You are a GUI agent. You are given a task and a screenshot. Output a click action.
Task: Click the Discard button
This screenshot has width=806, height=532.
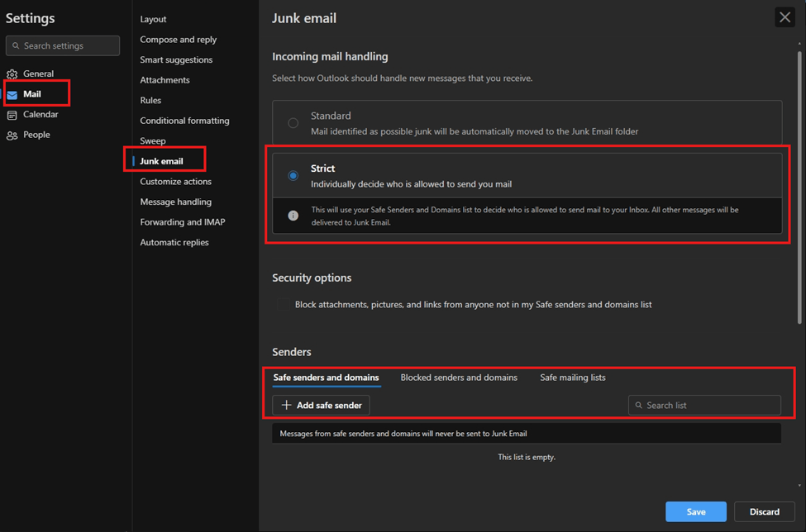[765, 511]
